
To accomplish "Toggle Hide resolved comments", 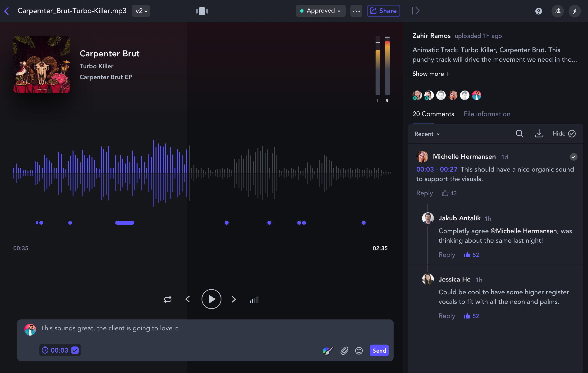I will (x=564, y=133).
